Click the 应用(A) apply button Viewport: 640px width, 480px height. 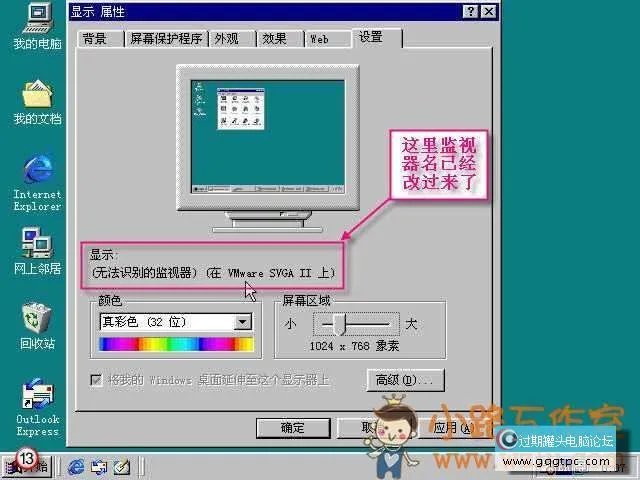(x=453, y=428)
